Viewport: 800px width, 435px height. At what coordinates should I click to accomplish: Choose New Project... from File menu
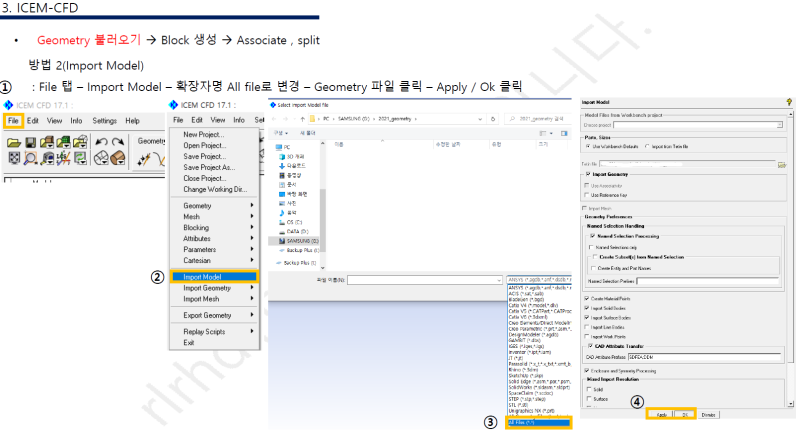[x=204, y=135]
